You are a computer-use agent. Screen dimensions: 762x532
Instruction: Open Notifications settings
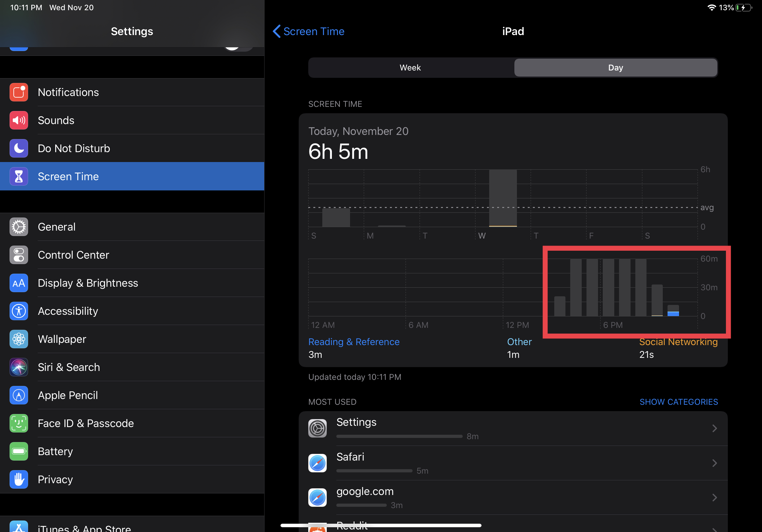[x=132, y=92]
